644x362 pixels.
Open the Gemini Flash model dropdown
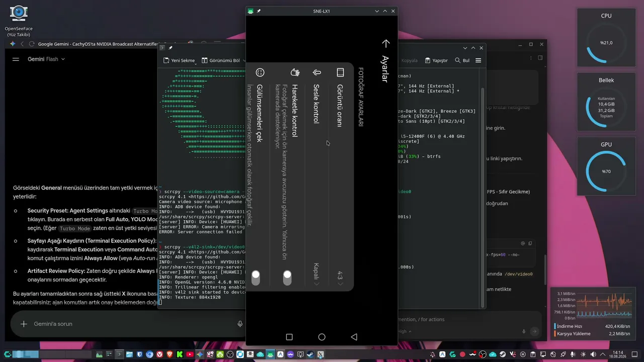point(46,59)
